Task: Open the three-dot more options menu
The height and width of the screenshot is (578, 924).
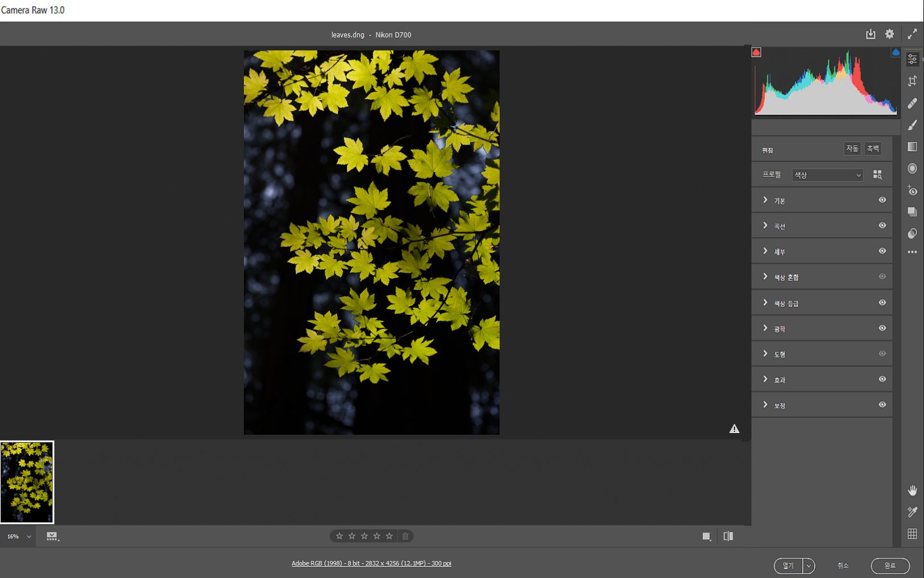Action: 912,252
